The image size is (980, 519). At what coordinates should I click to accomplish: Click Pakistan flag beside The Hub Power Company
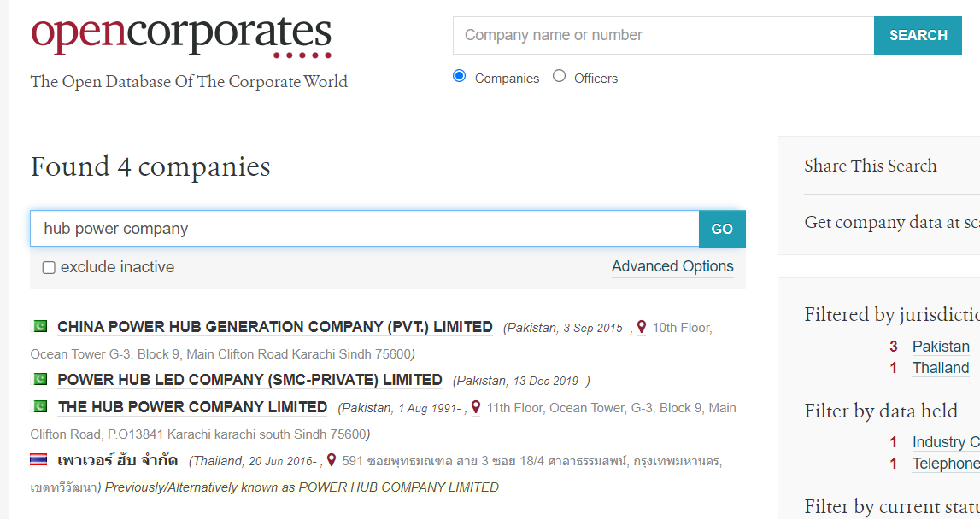pyautogui.click(x=39, y=406)
